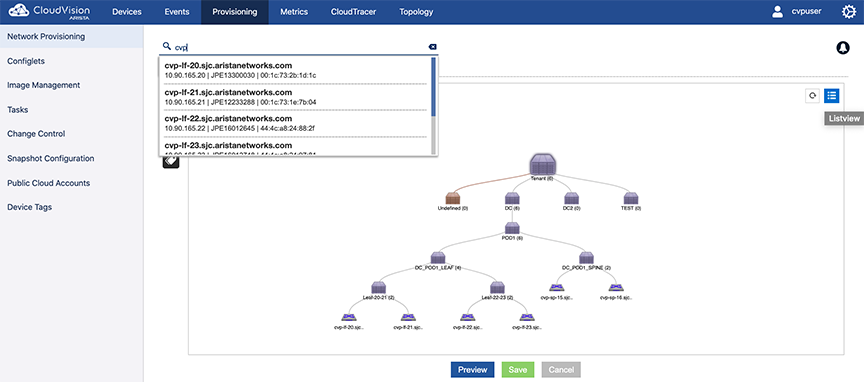Click the tag icon beside topology

[171, 162]
